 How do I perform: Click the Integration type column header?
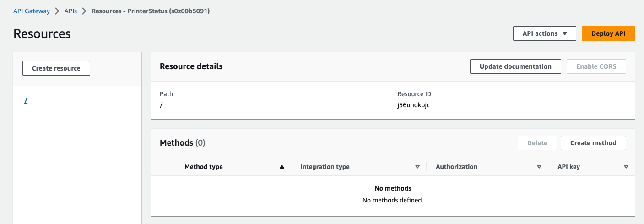click(325, 167)
